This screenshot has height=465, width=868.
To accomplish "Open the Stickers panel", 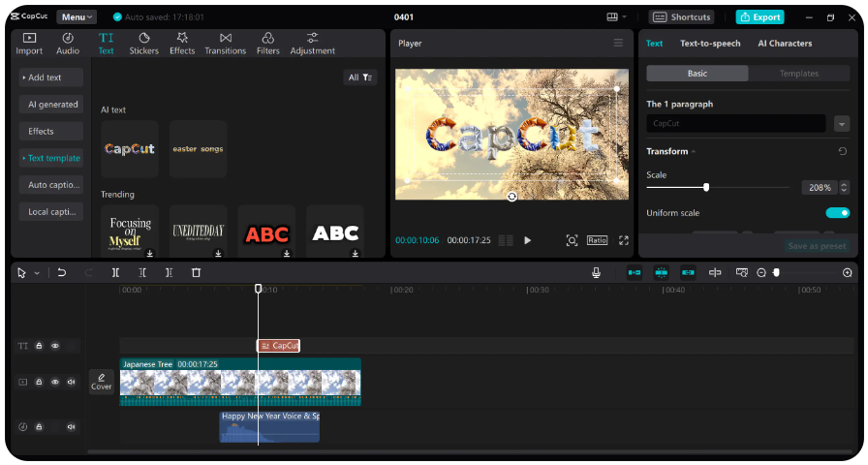I will coord(144,44).
